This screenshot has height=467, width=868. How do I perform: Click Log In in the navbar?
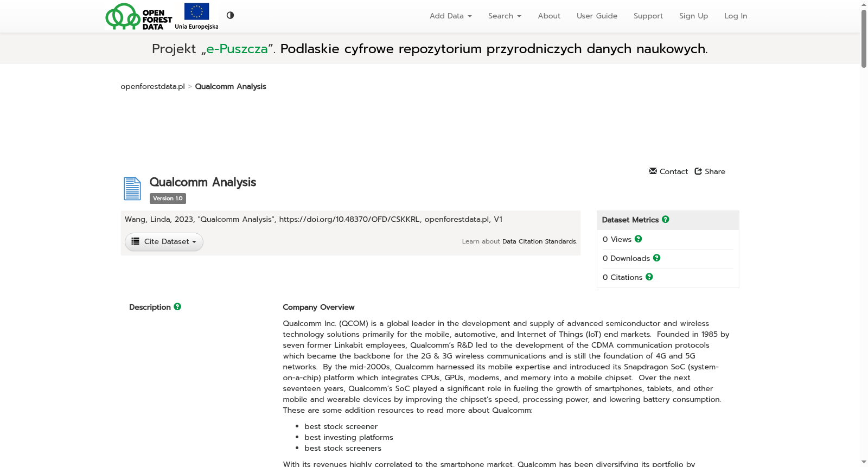pyautogui.click(x=736, y=16)
